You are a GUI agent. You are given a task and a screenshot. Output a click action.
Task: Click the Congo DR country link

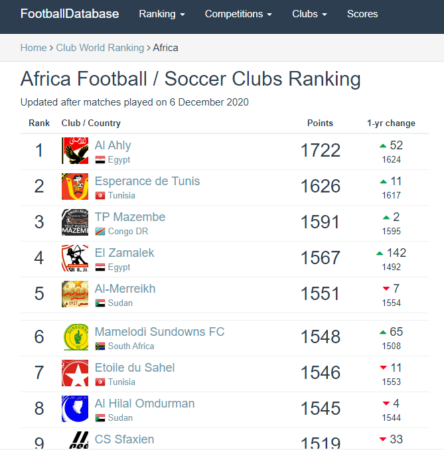128,231
